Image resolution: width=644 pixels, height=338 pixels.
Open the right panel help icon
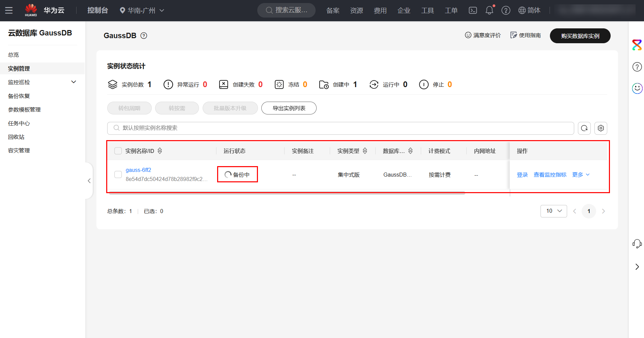click(637, 67)
